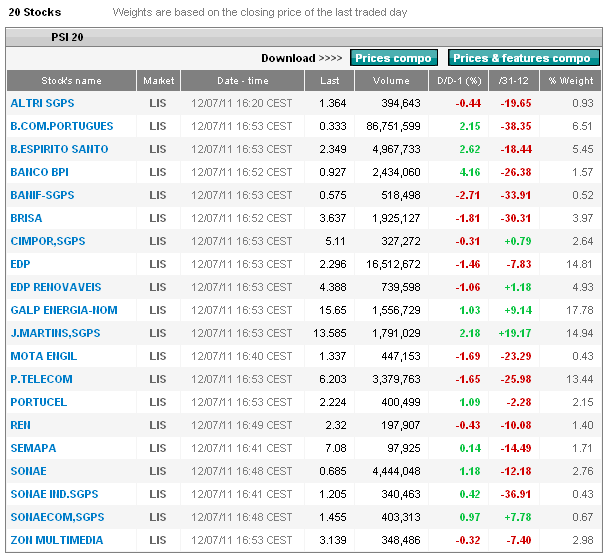613x557 pixels.
Task: Click the Market column header
Action: (x=158, y=81)
